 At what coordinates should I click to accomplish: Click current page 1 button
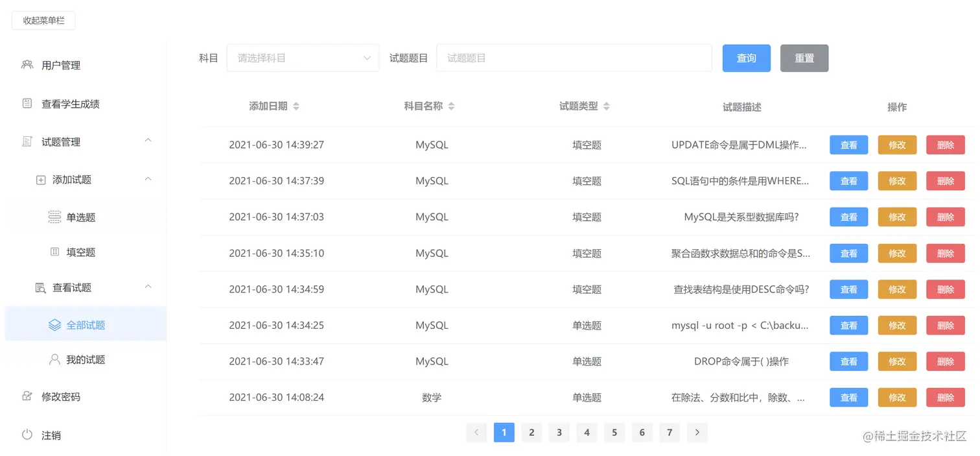504,432
